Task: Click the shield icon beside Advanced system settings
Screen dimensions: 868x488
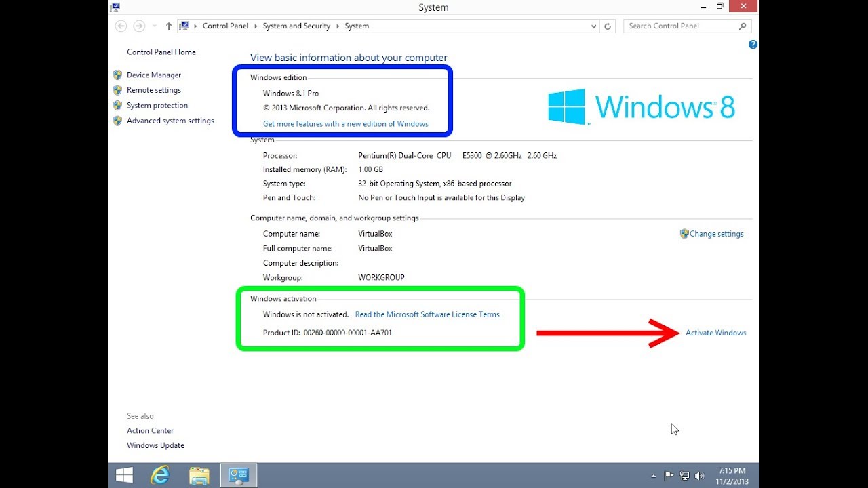Action: [x=117, y=121]
